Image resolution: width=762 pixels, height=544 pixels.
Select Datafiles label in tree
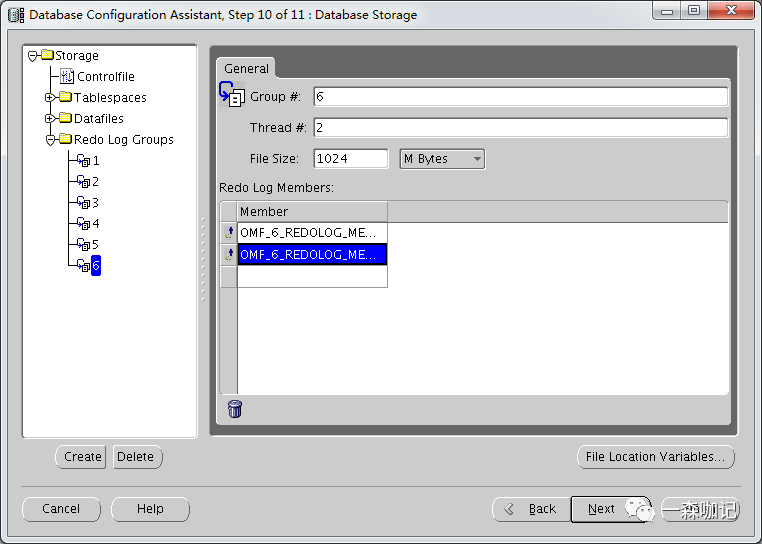click(x=99, y=119)
